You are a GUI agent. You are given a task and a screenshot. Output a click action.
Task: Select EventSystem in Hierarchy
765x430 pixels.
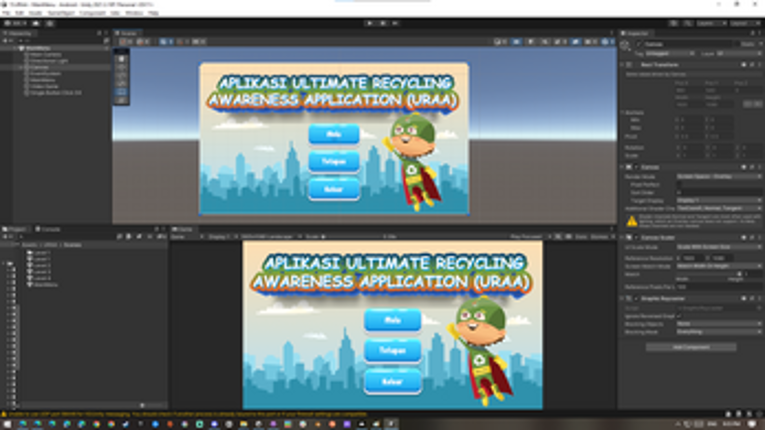coord(45,74)
